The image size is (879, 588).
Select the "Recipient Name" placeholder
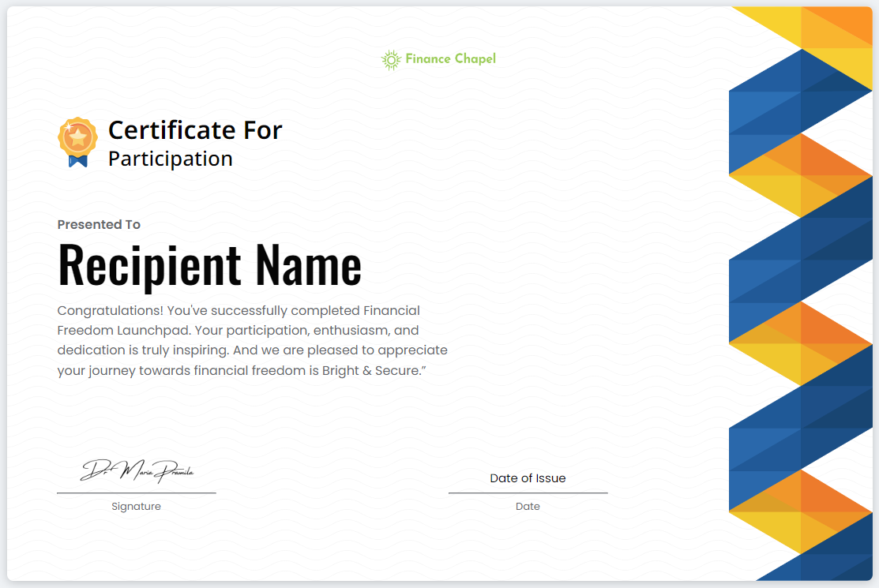pos(209,264)
